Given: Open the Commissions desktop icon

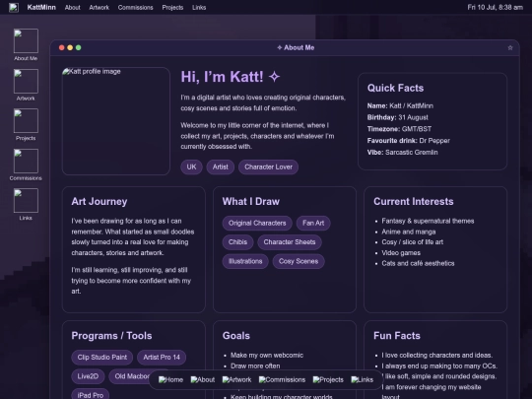Looking at the screenshot, I should [26, 165].
